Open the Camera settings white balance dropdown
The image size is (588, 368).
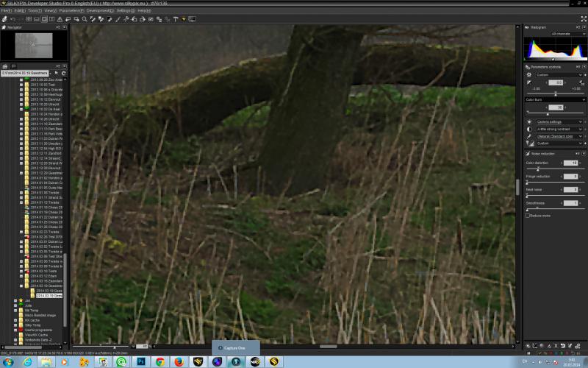click(x=559, y=122)
